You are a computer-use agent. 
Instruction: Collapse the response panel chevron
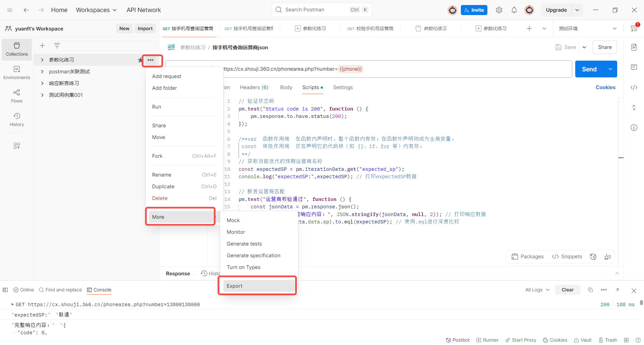(x=617, y=273)
